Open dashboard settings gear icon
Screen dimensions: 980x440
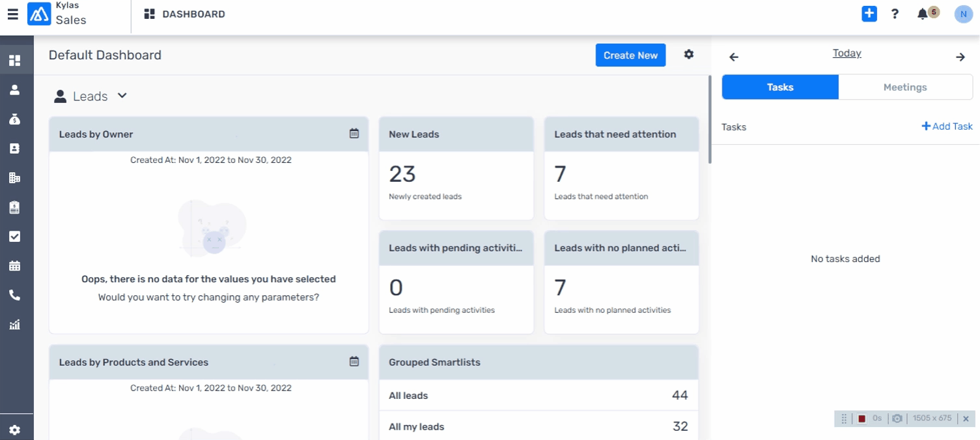tap(689, 55)
